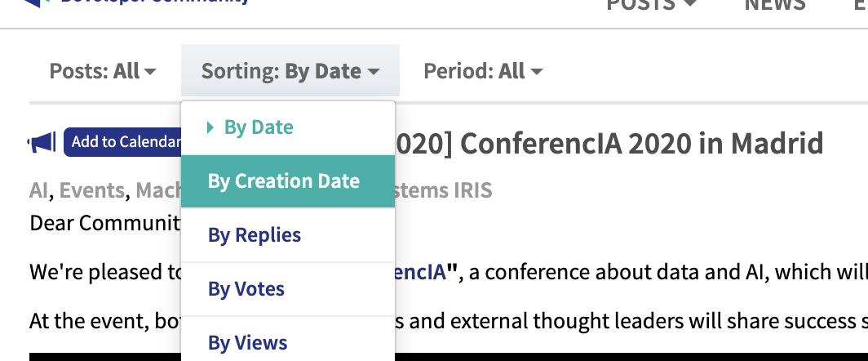Collapse the Sorting: By Date dropdown

point(290,71)
